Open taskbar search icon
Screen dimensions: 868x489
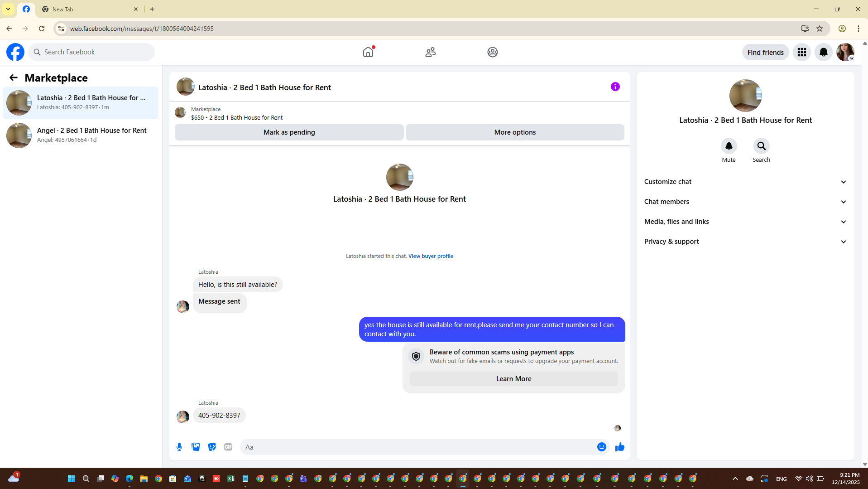click(86, 479)
